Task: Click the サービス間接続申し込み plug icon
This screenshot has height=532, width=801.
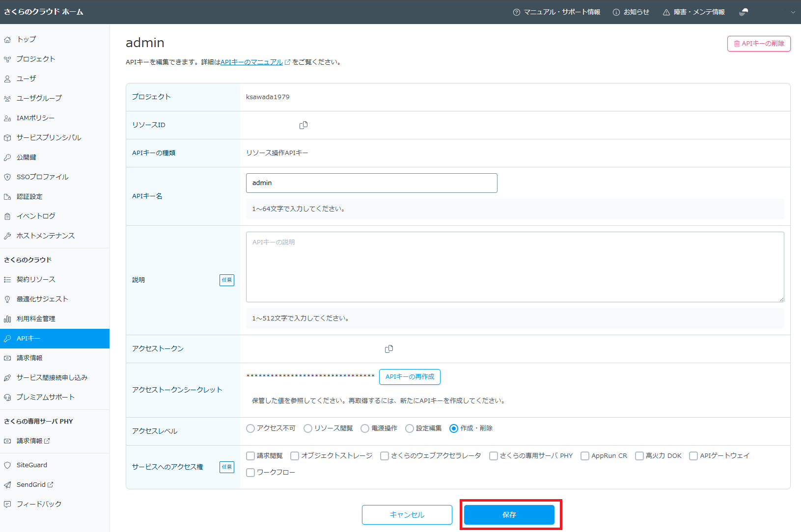Action: click(7, 378)
